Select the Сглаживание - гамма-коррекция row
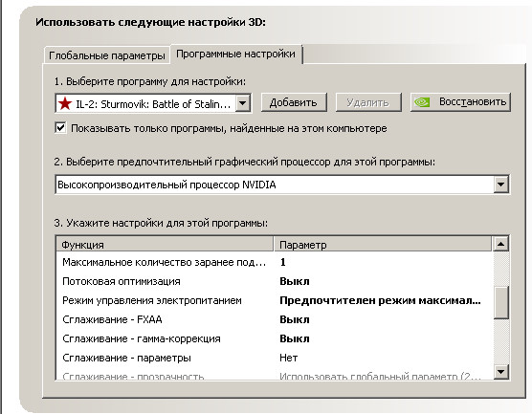Image resolution: width=532 pixels, height=414 pixels. [275, 338]
